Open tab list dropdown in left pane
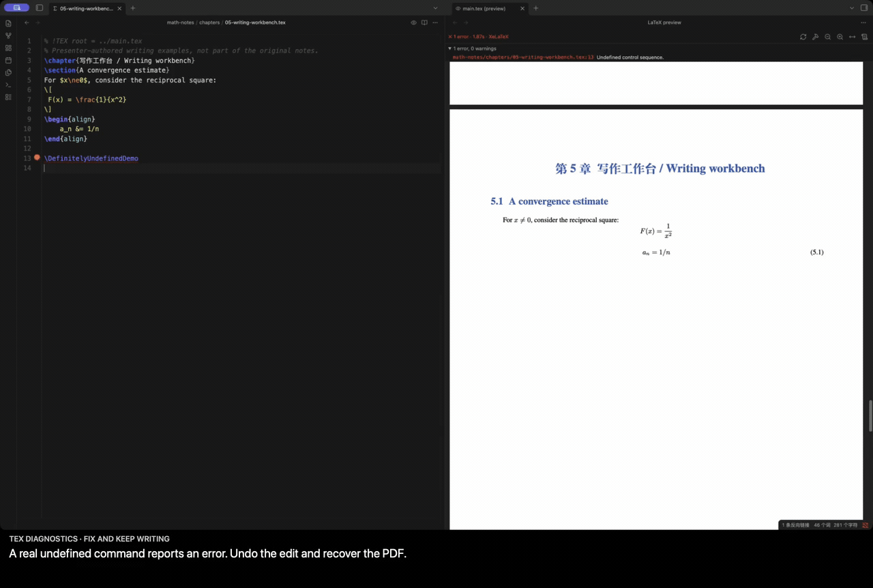The image size is (873, 588). [435, 8]
